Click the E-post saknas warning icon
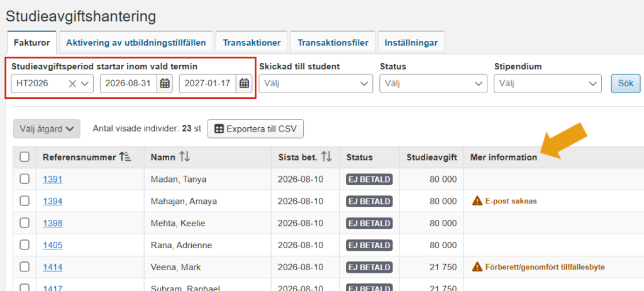 pos(477,202)
